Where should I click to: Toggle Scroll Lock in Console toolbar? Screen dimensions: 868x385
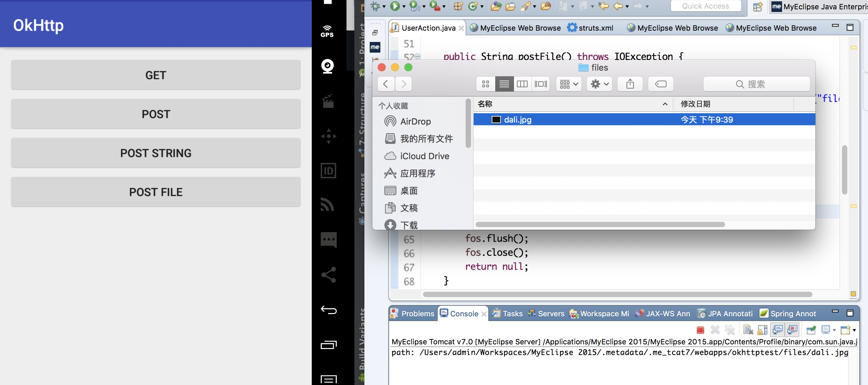tap(762, 330)
